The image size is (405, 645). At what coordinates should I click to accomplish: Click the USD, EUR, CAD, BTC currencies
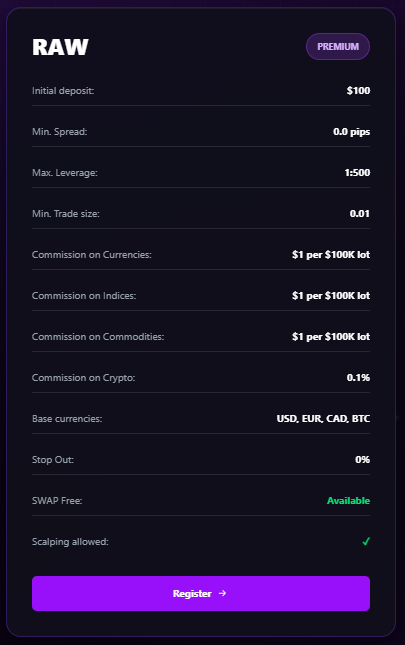point(323,418)
